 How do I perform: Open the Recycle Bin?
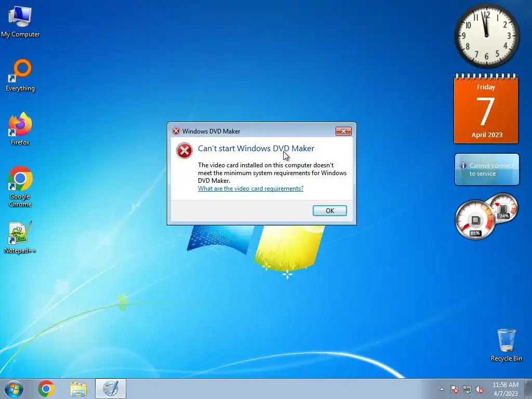pyautogui.click(x=506, y=345)
